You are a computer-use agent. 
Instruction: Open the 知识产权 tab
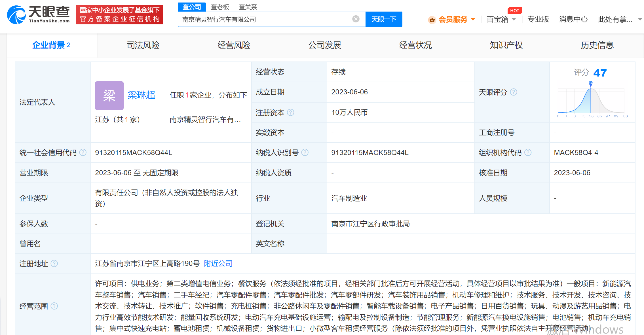click(x=506, y=45)
